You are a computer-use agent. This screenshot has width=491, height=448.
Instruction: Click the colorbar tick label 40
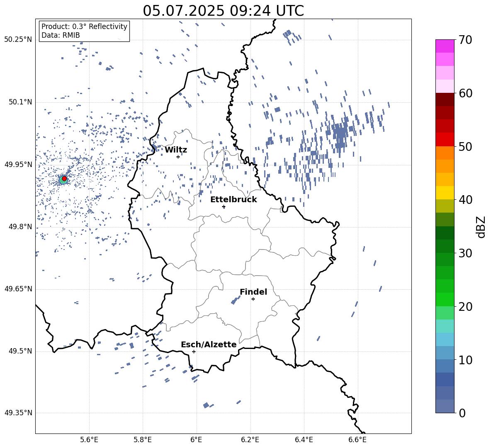[465, 200]
